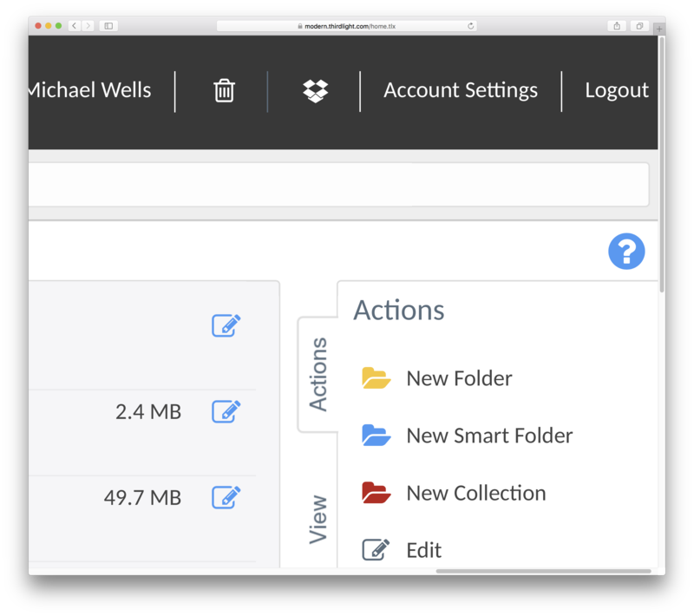The width and height of the screenshot is (694, 616).
Task: Click the Dropbox icon in header
Action: [315, 91]
